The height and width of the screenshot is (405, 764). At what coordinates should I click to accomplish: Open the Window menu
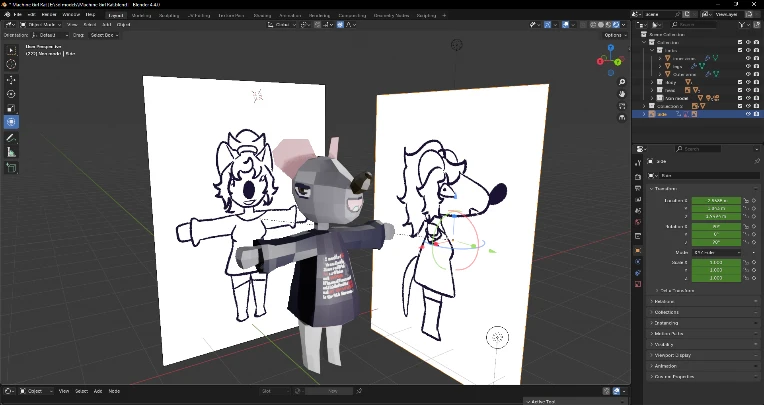71,15
